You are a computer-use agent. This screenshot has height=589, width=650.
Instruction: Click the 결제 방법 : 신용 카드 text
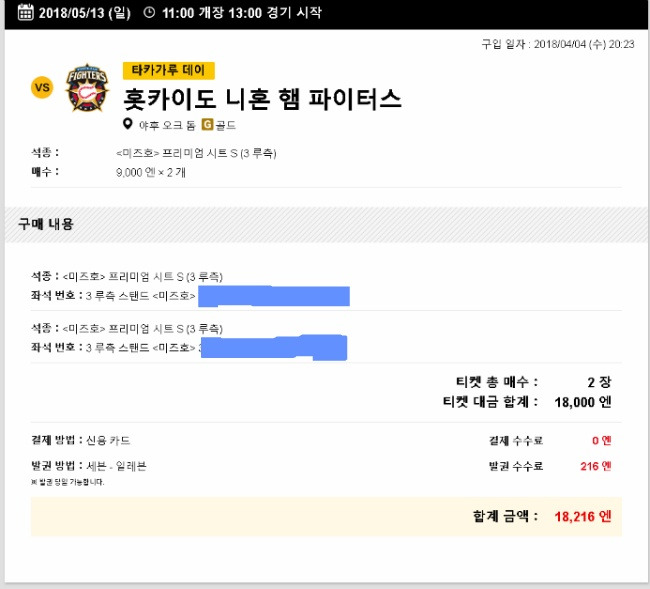coord(81,440)
